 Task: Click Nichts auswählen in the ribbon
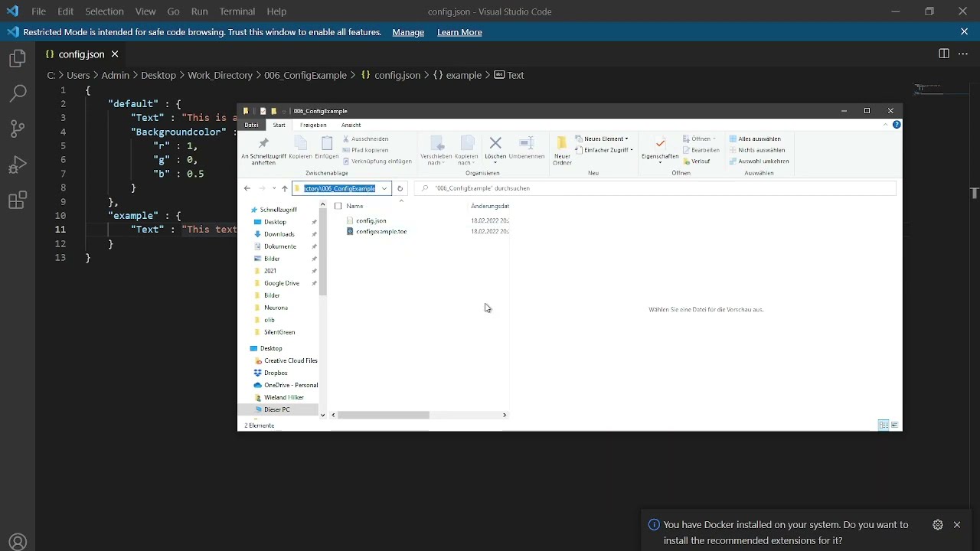tap(757, 150)
